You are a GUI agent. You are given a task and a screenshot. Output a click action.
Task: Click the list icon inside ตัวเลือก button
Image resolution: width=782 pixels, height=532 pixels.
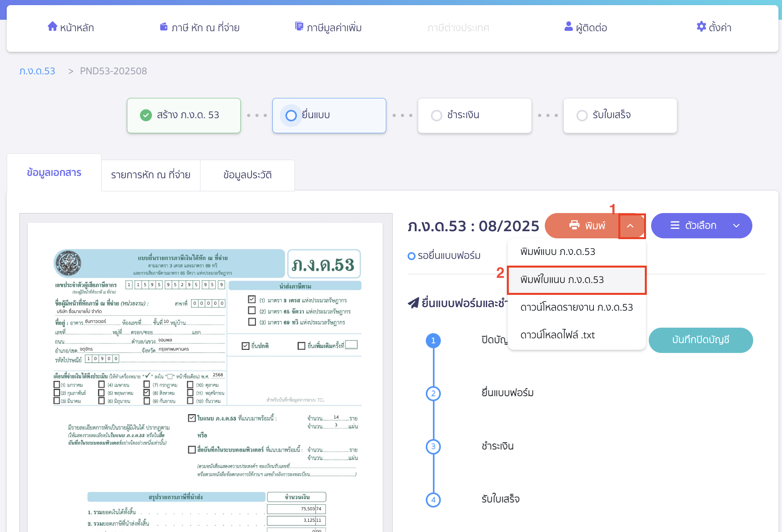pyautogui.click(x=674, y=225)
